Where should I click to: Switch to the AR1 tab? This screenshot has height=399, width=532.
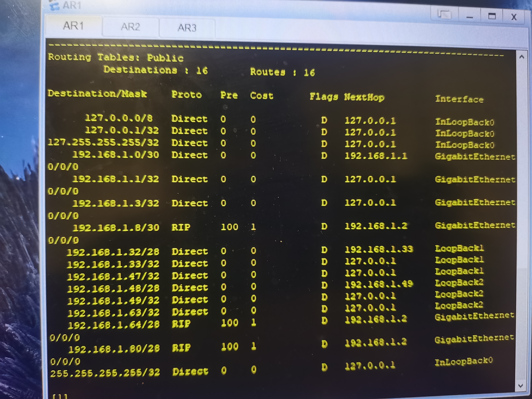click(74, 26)
